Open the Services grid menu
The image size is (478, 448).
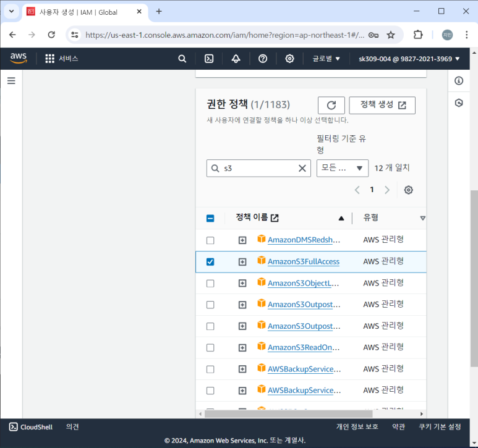49,59
